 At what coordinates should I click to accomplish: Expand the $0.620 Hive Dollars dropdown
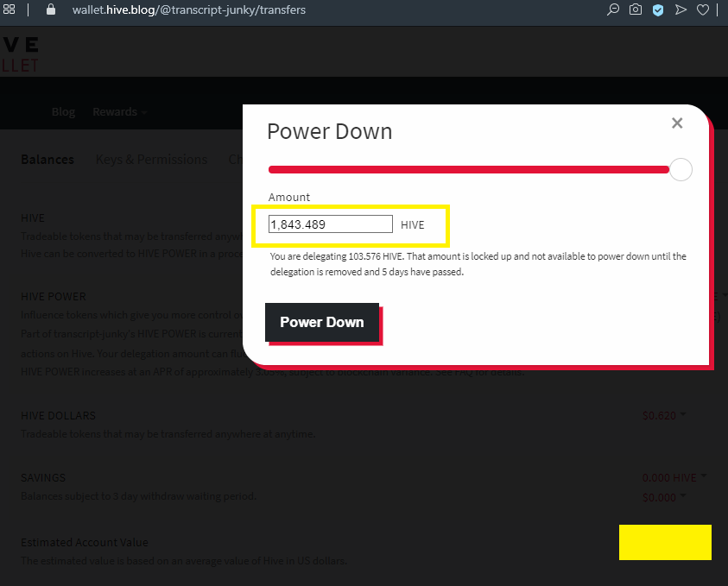click(664, 415)
